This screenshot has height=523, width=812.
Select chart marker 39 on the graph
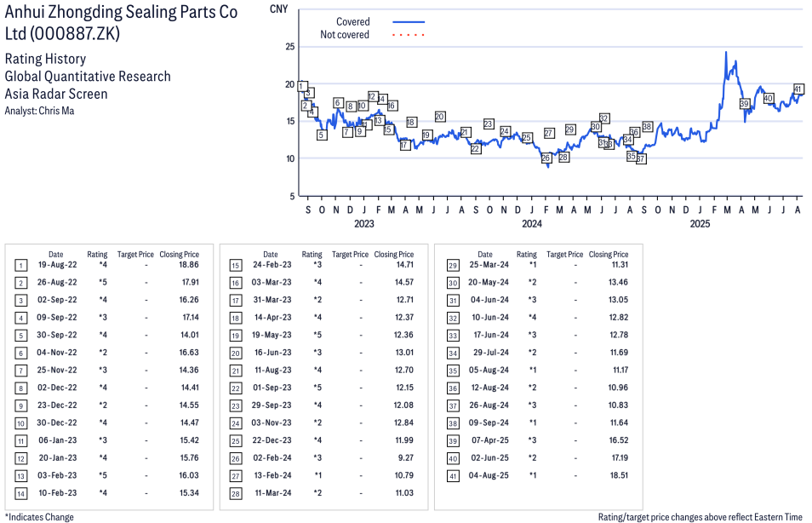pos(745,104)
